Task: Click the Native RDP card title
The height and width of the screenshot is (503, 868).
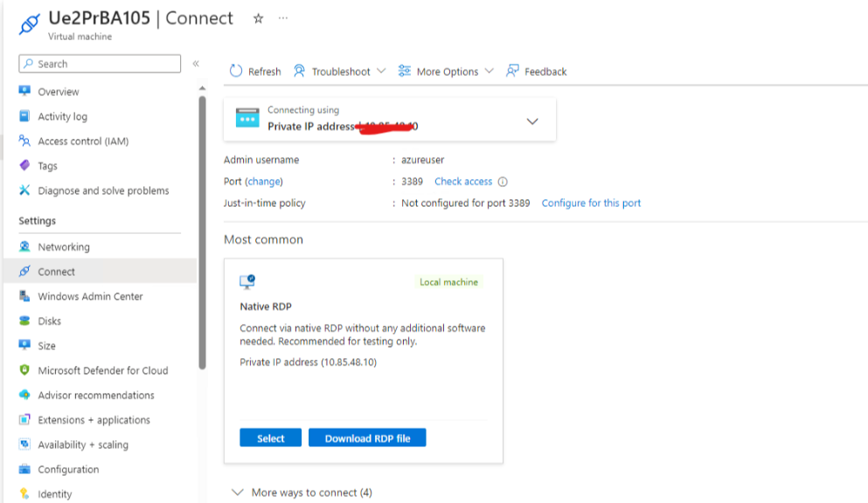Action: pyautogui.click(x=265, y=307)
